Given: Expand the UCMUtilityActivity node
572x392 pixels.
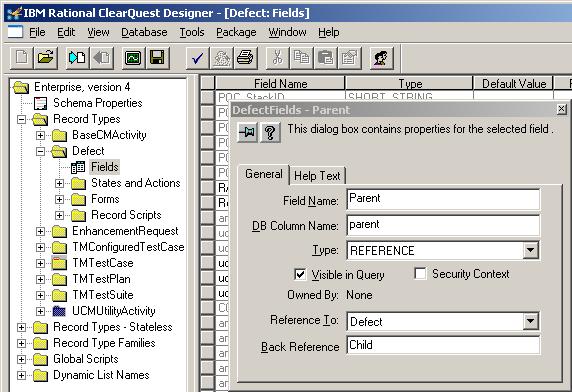Looking at the screenshot, I should click(40, 311).
